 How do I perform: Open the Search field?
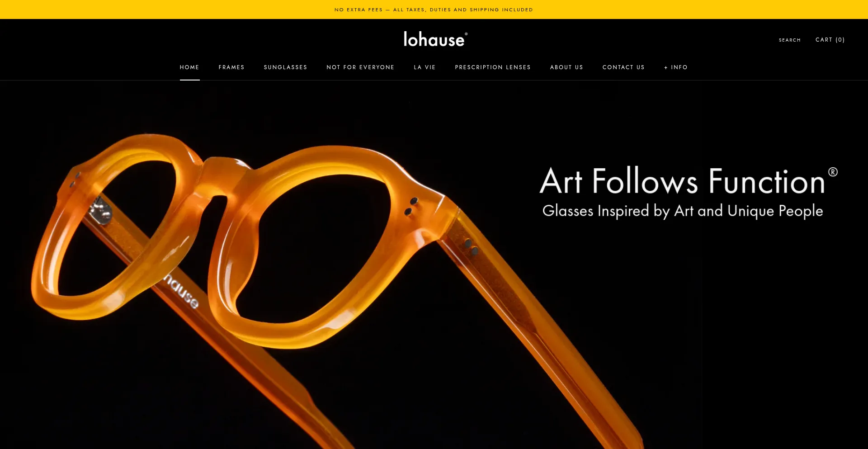789,40
